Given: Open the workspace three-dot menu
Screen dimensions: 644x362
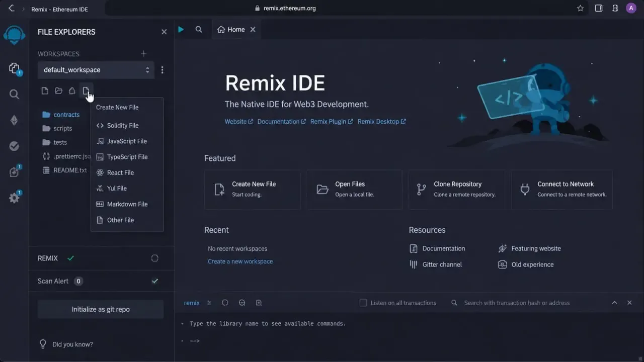Looking at the screenshot, I should (162, 70).
